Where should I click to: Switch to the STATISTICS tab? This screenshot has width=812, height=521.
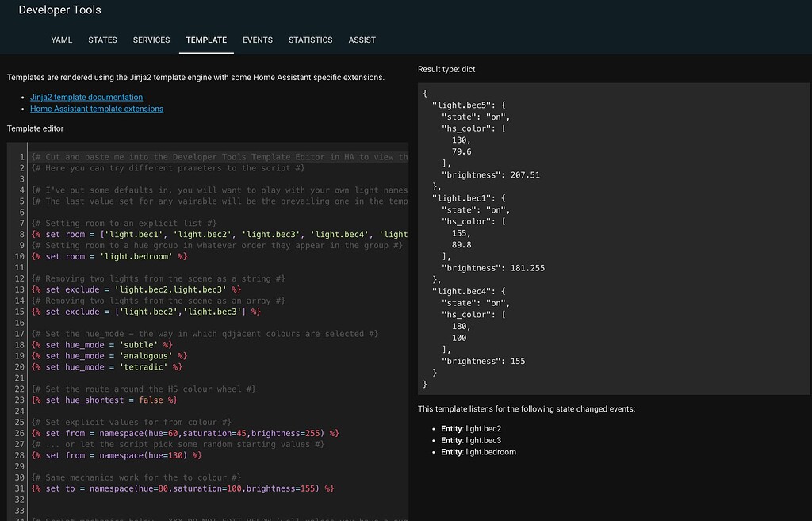(x=310, y=40)
